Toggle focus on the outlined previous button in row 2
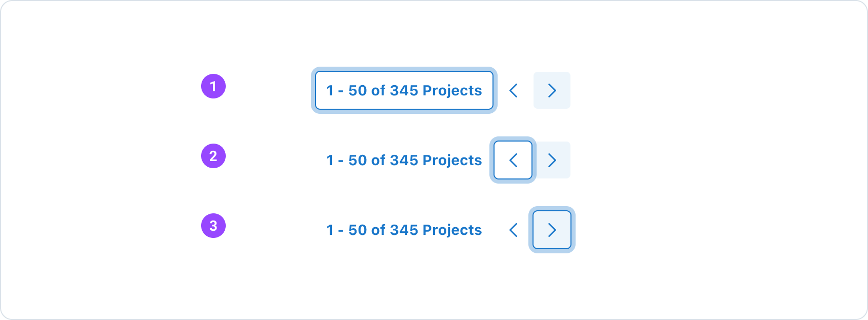The height and width of the screenshot is (320, 868). click(x=513, y=160)
